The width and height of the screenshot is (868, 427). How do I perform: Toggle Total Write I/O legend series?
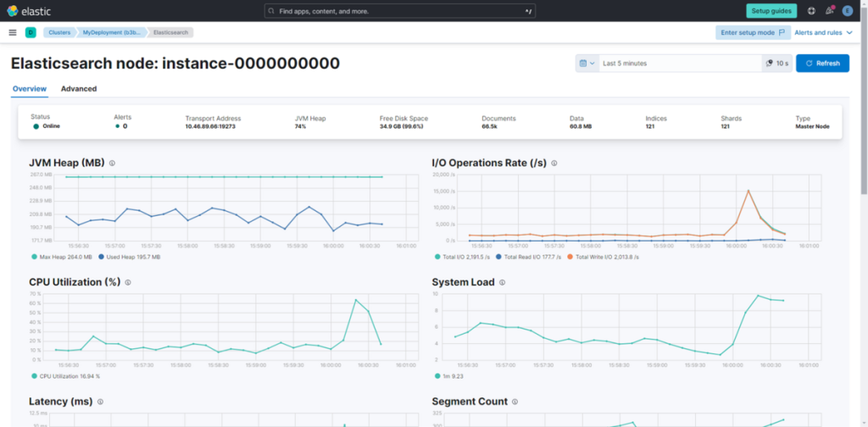pyautogui.click(x=604, y=257)
